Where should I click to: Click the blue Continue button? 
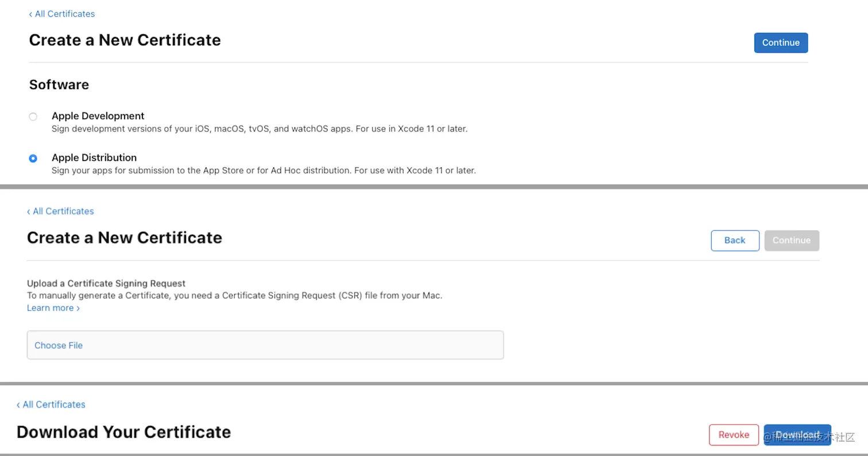click(x=781, y=42)
